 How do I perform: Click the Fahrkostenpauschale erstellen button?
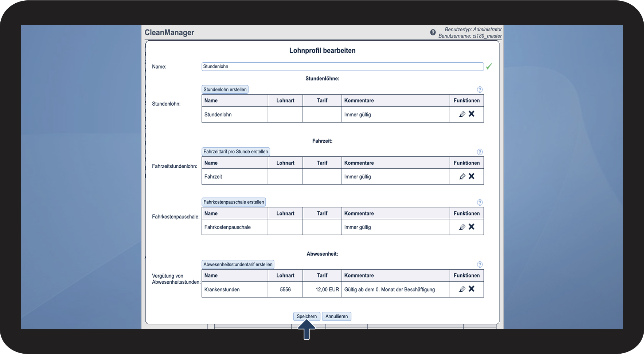point(234,202)
